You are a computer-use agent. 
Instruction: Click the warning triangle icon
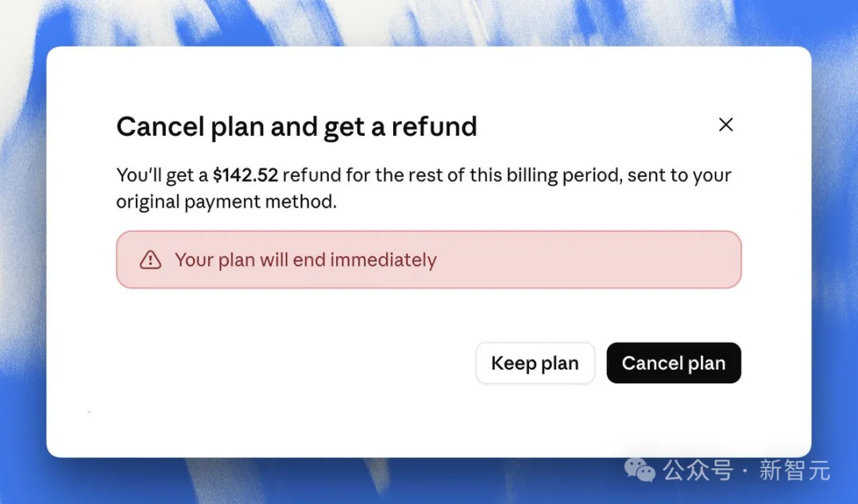(150, 260)
